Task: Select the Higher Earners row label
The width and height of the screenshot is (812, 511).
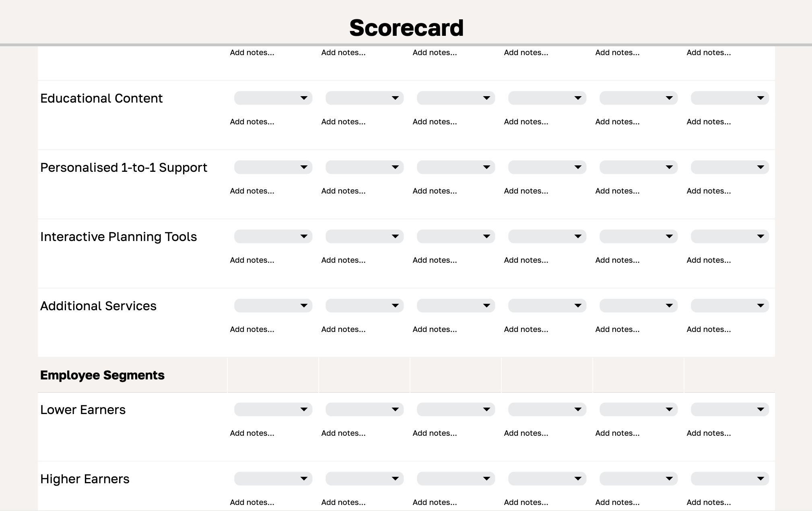Action: 84,478
